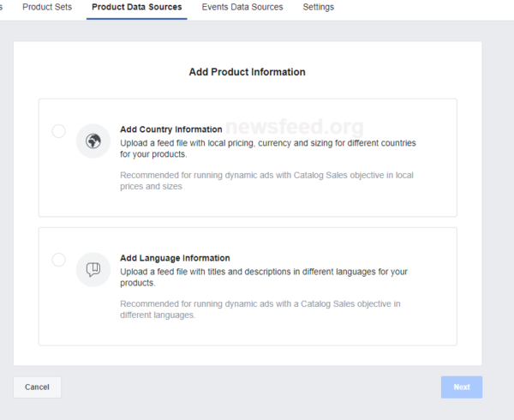Image resolution: width=514 pixels, height=420 pixels.
Task: Click the speech bubble Language Information icon
Action: 93,269
